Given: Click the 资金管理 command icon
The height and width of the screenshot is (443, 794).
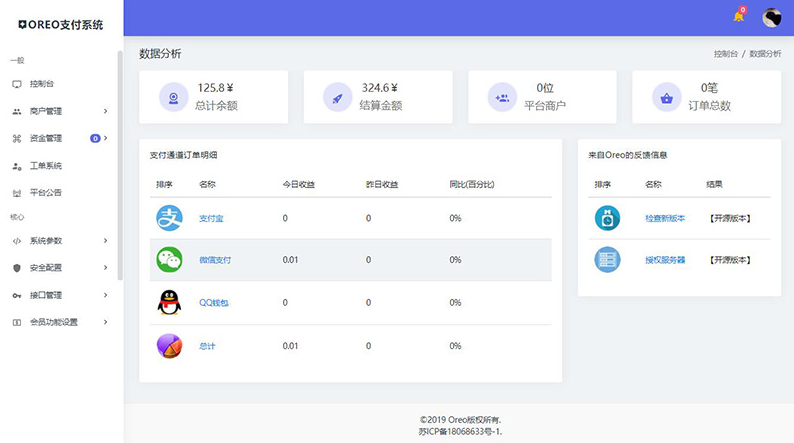Looking at the screenshot, I should coord(17,138).
